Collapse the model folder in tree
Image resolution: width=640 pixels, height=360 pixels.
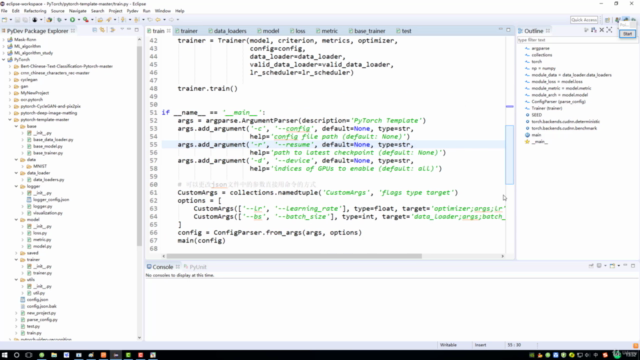[x=17, y=220]
